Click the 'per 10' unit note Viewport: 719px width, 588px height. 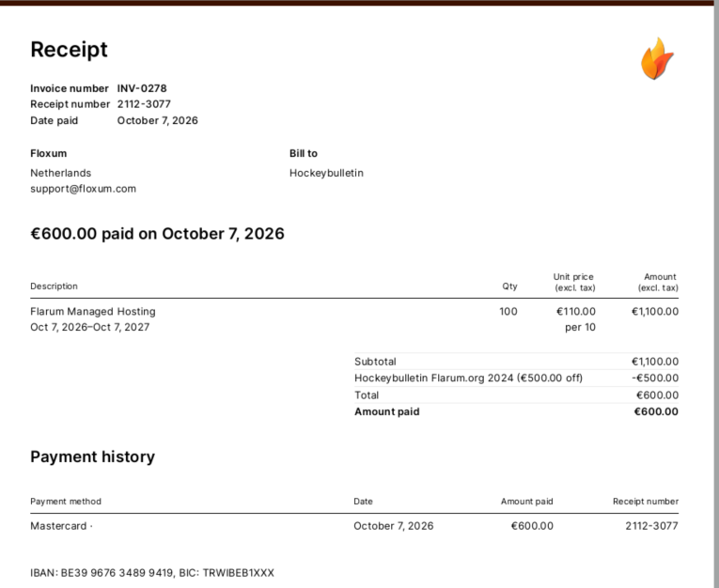(x=580, y=327)
